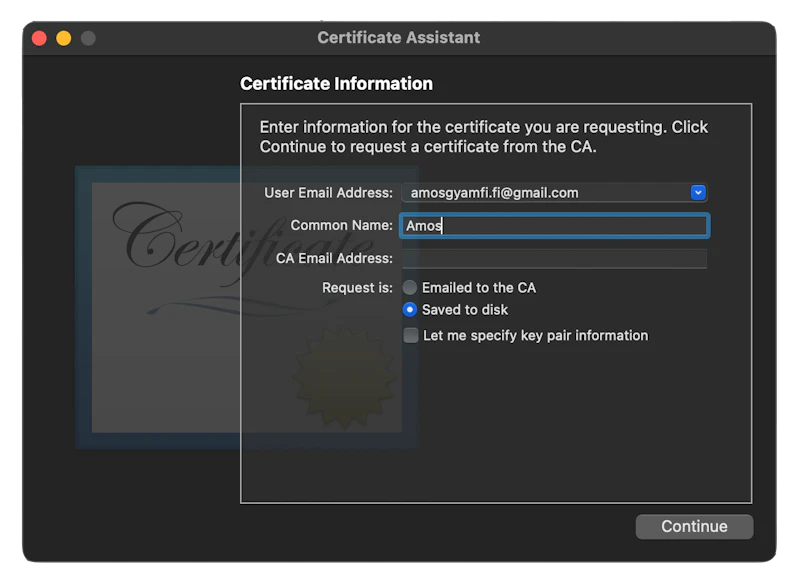This screenshot has height=587, width=800.
Task: Click the 'Certificate Assistant' window title
Action: pos(398,38)
